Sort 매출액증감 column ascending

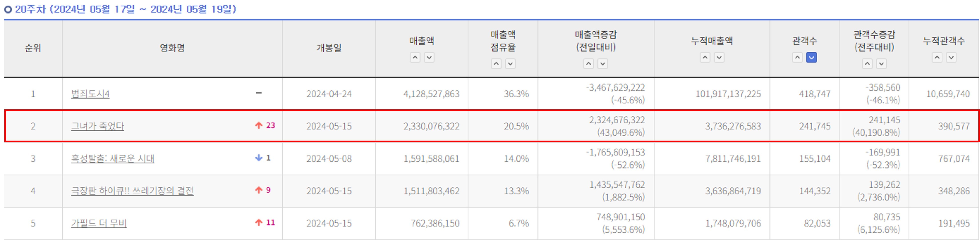click(x=589, y=64)
